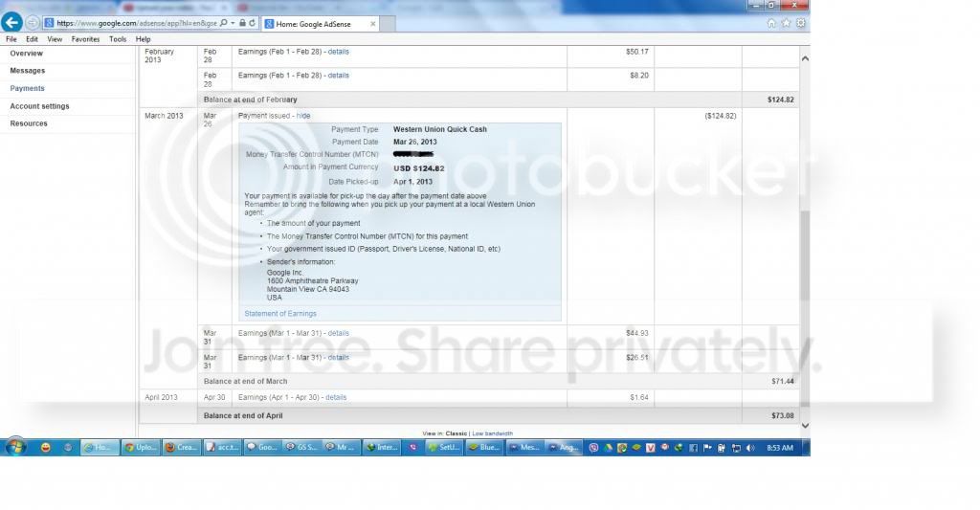Open the File menu

pyautogui.click(x=11, y=38)
